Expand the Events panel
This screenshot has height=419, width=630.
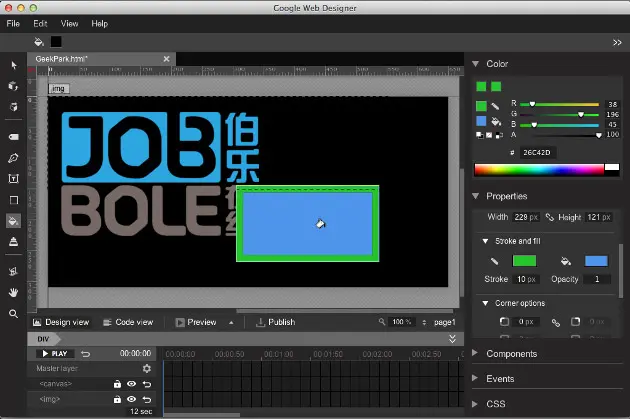(475, 378)
